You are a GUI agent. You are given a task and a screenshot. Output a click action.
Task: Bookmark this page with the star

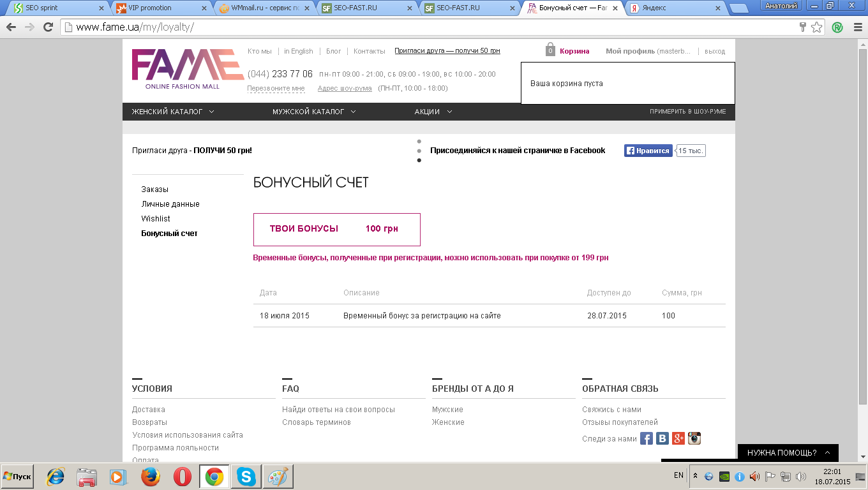[817, 27]
